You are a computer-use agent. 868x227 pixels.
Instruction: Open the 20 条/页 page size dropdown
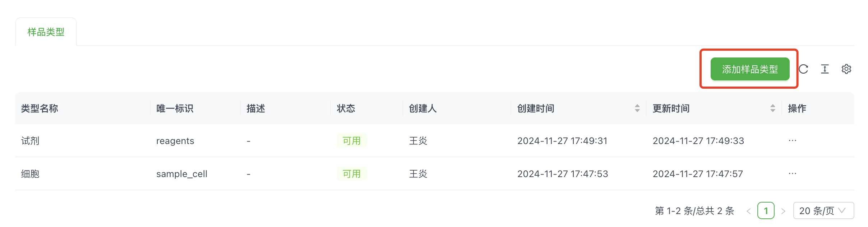click(823, 210)
